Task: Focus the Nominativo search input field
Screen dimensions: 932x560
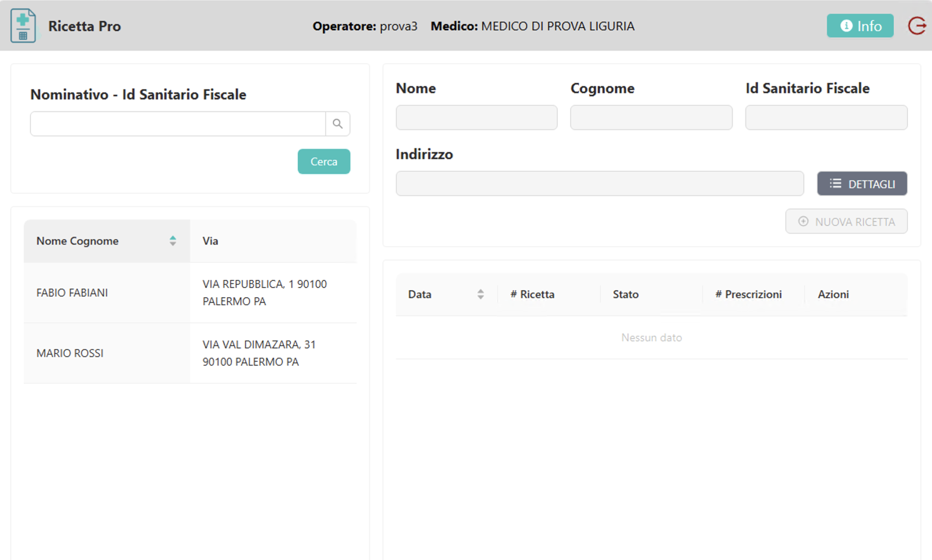Action: (x=178, y=124)
